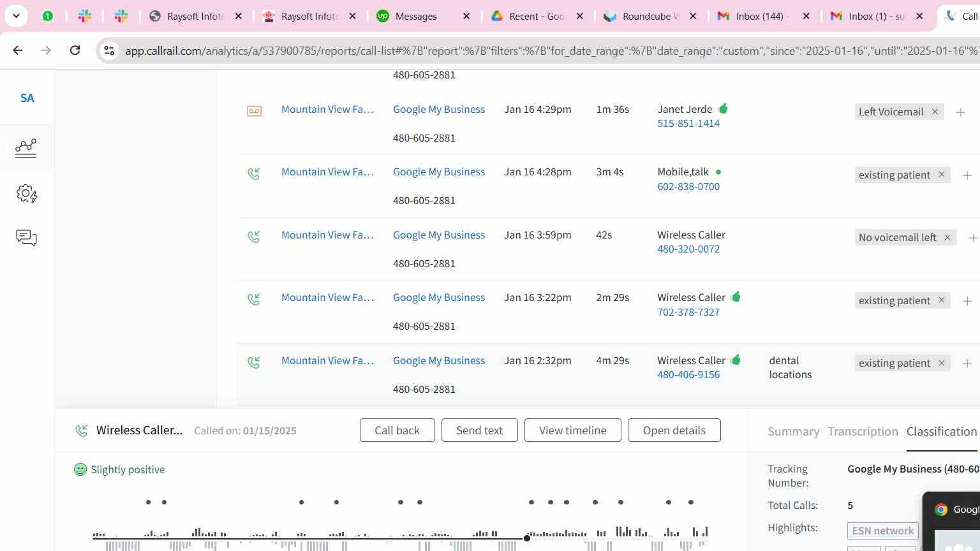The height and width of the screenshot is (551, 980).
Task: Open the Analytics icon in left sidebar
Action: (x=26, y=148)
